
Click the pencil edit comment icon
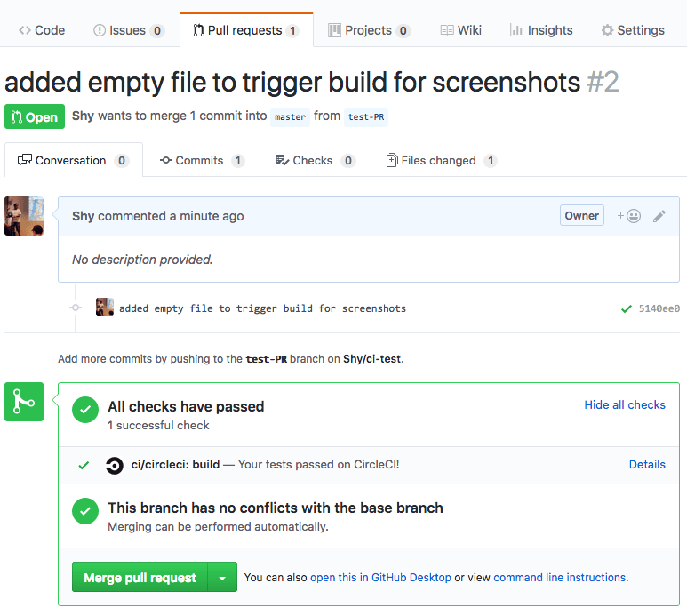pyautogui.click(x=659, y=216)
